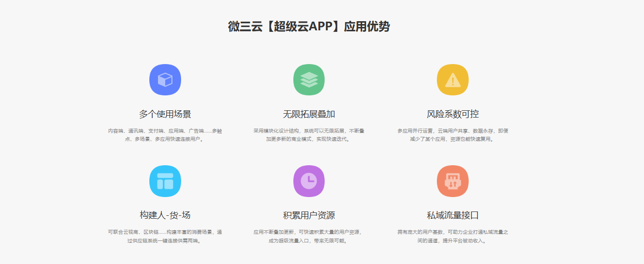
Task: Click the 积累用户资源 heading
Action: (309, 215)
